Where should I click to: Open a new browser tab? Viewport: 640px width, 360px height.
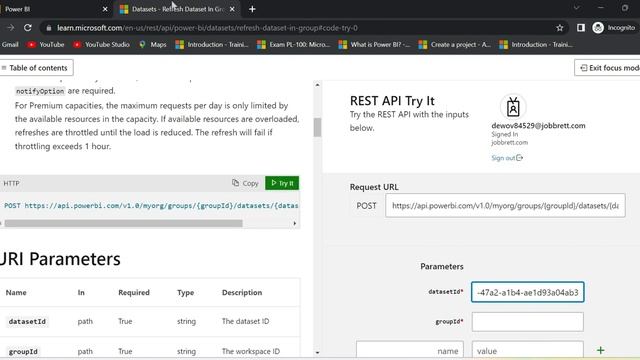coord(252,9)
